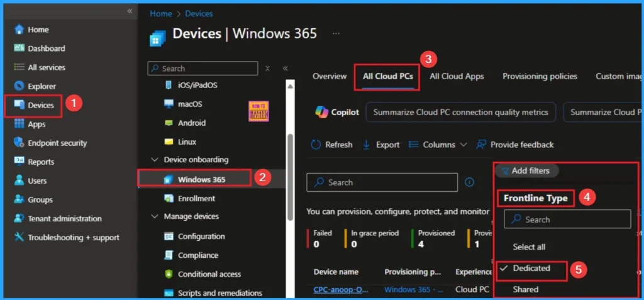This screenshot has height=300, width=644.
Task: Switch to the Overview tab
Action: [x=330, y=76]
